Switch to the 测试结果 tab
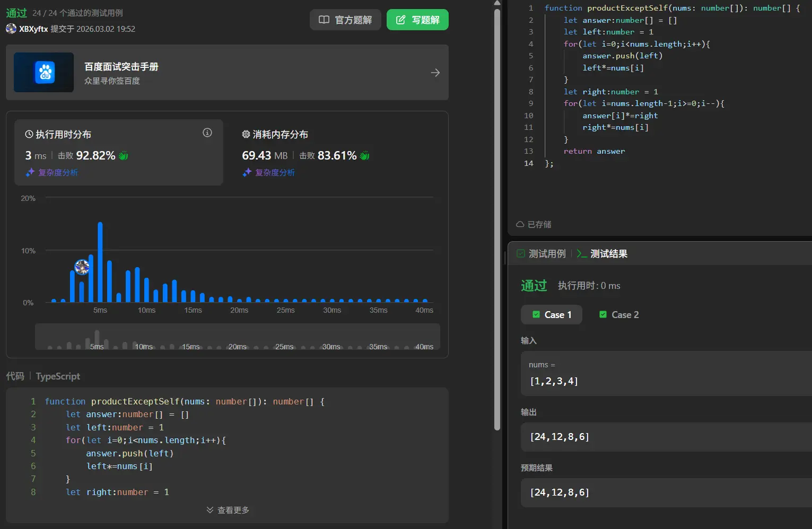The width and height of the screenshot is (812, 529). [x=603, y=254]
